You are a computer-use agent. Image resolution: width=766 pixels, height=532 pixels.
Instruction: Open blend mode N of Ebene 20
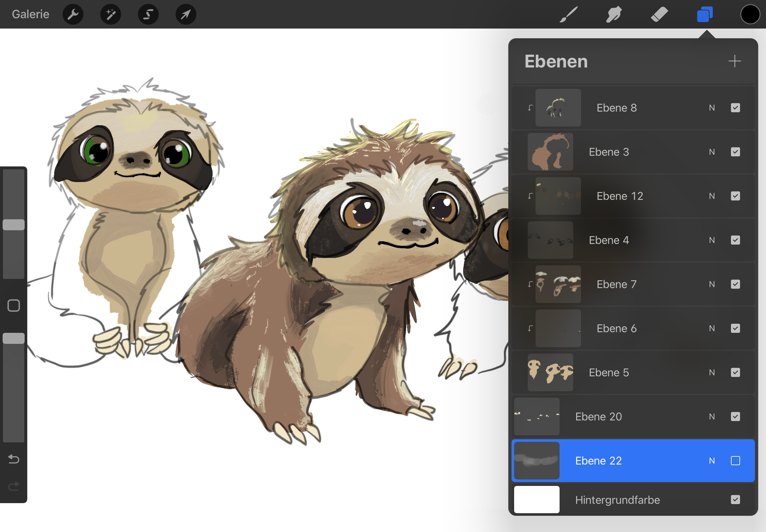(712, 417)
